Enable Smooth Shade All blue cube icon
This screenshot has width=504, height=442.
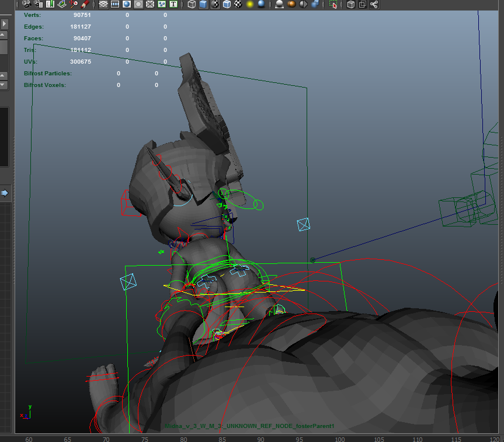point(203,4)
